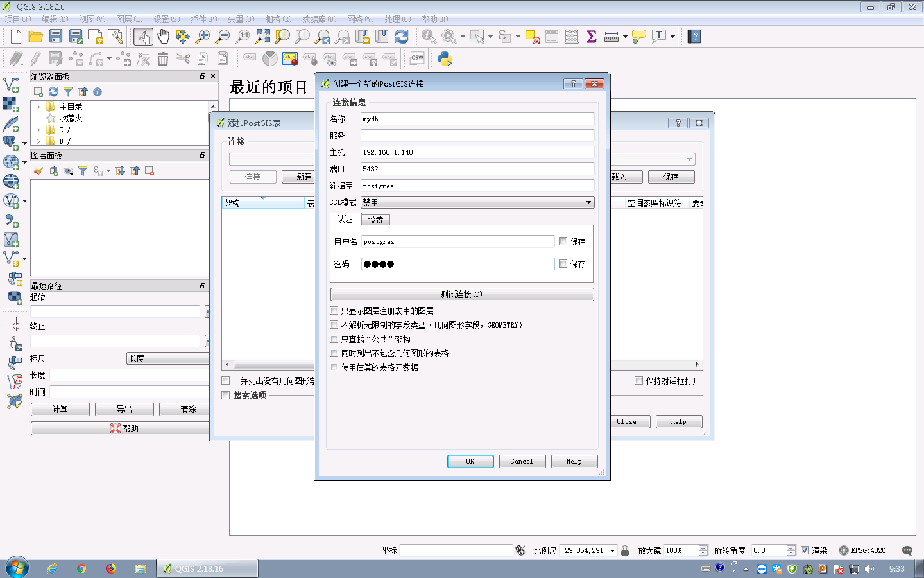The height and width of the screenshot is (578, 924).
Task: Click the Zoom In magnifier tool
Action: point(203,37)
